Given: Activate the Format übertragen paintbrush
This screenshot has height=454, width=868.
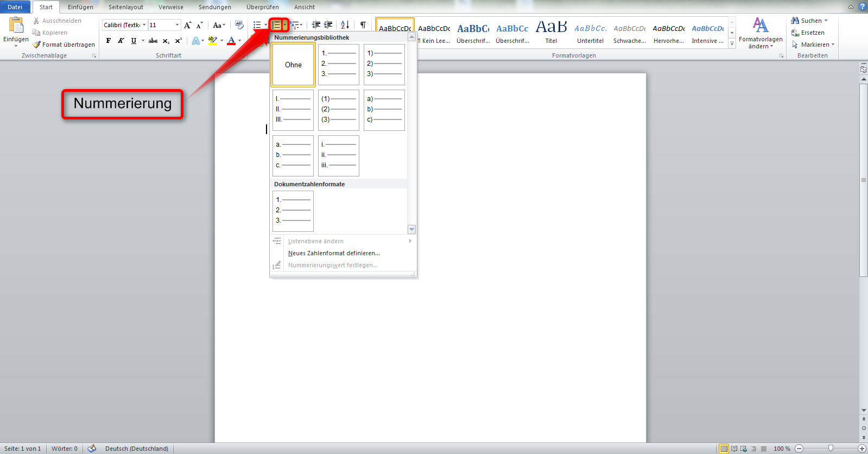Looking at the screenshot, I should (64, 45).
